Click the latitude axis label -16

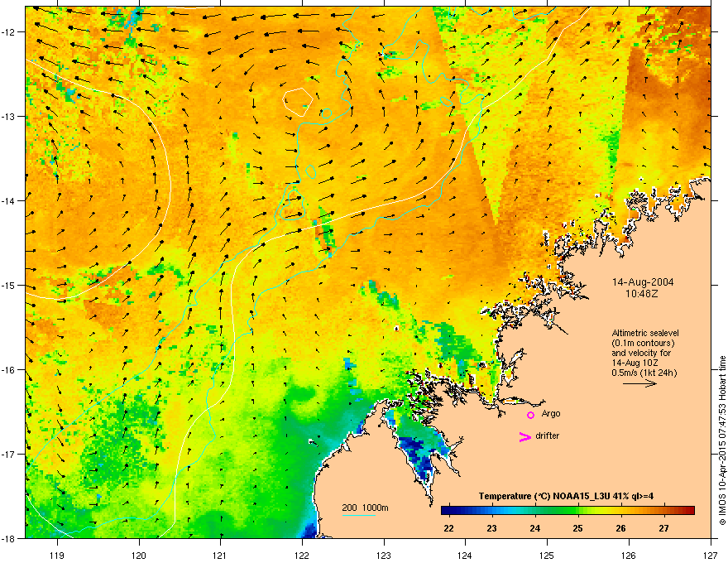tap(9, 370)
